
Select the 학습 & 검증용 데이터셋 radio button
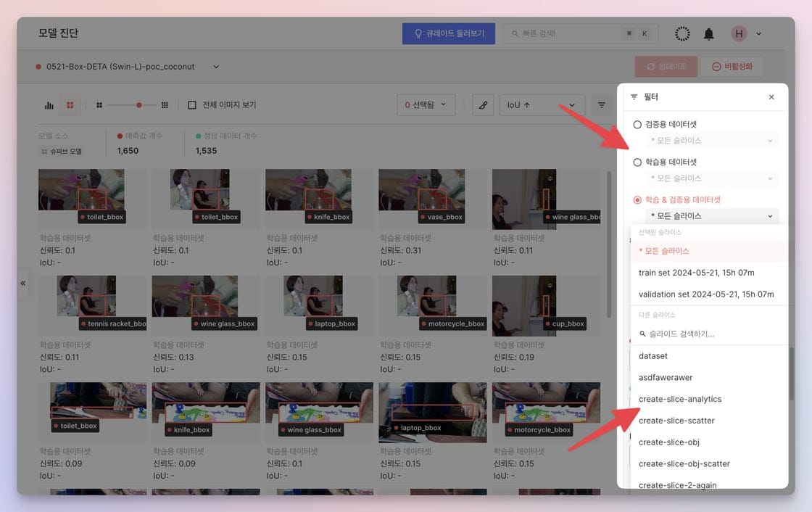click(637, 200)
